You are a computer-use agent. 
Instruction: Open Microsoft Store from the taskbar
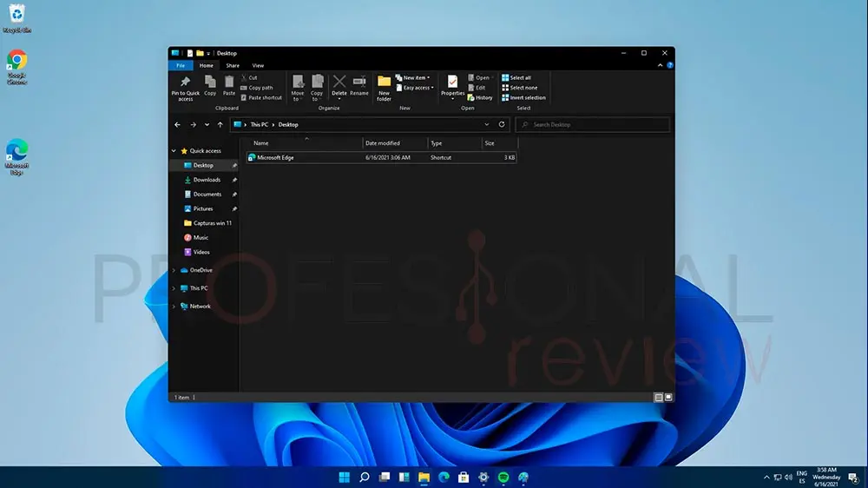pos(464,477)
